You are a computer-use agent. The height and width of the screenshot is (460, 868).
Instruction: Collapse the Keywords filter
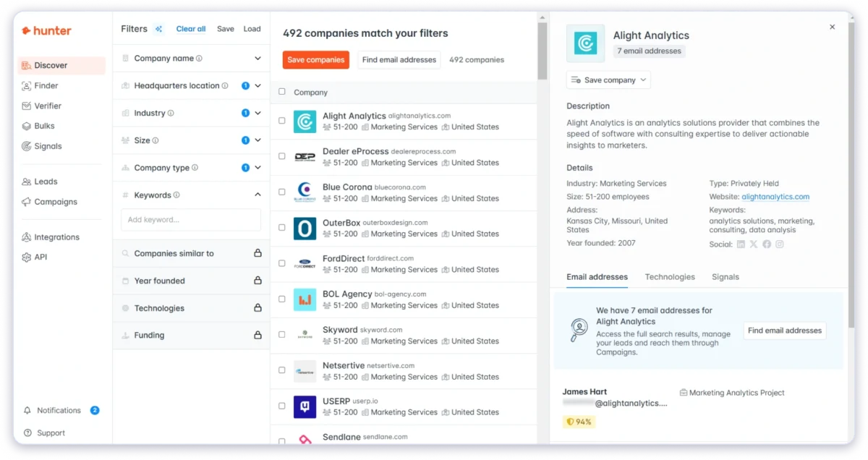coord(258,195)
